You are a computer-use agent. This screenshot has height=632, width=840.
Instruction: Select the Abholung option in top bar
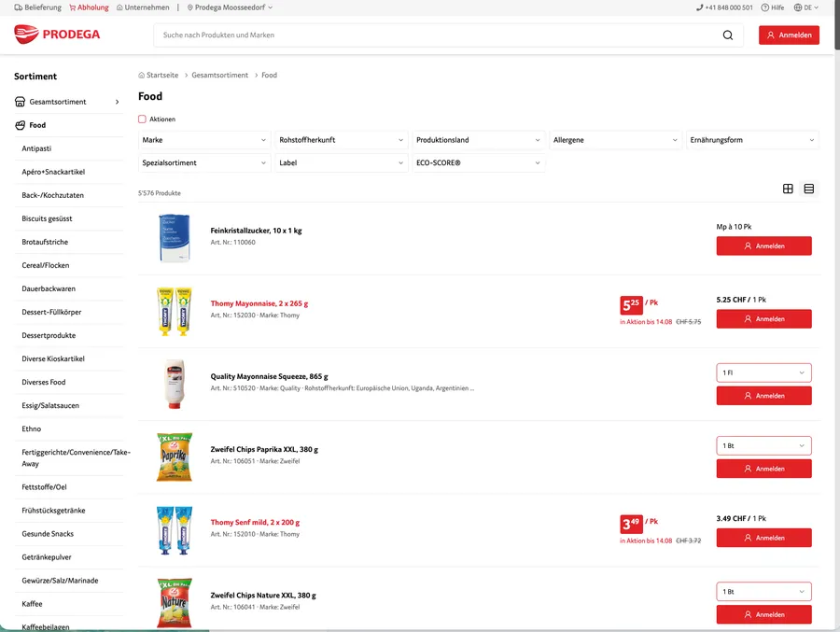(89, 7)
